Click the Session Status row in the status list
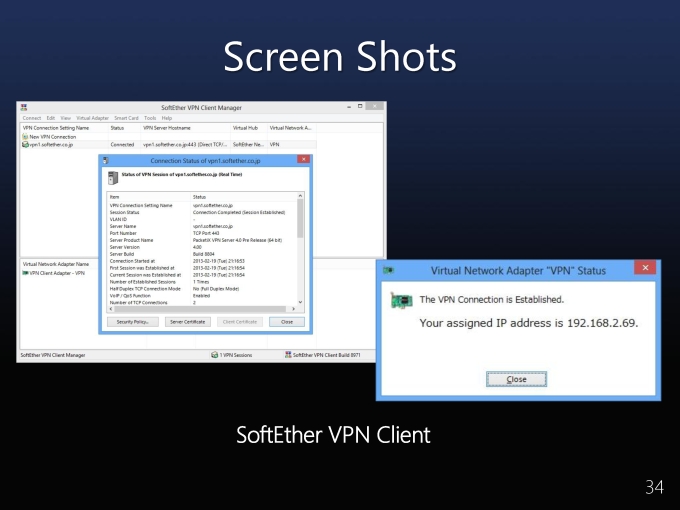 [202, 212]
